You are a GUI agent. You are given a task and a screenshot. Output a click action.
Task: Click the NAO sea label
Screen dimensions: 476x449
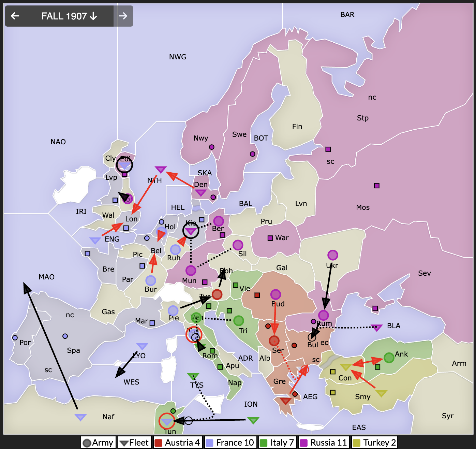point(58,142)
